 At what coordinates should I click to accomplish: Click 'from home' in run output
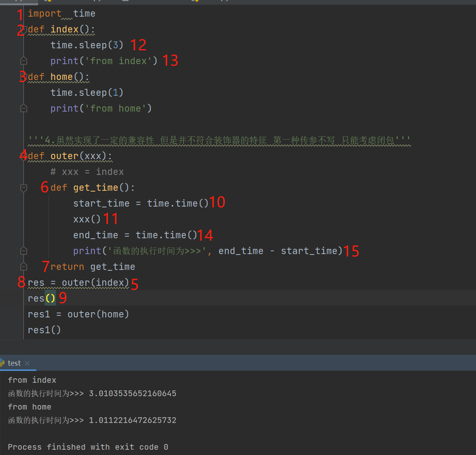[30, 407]
